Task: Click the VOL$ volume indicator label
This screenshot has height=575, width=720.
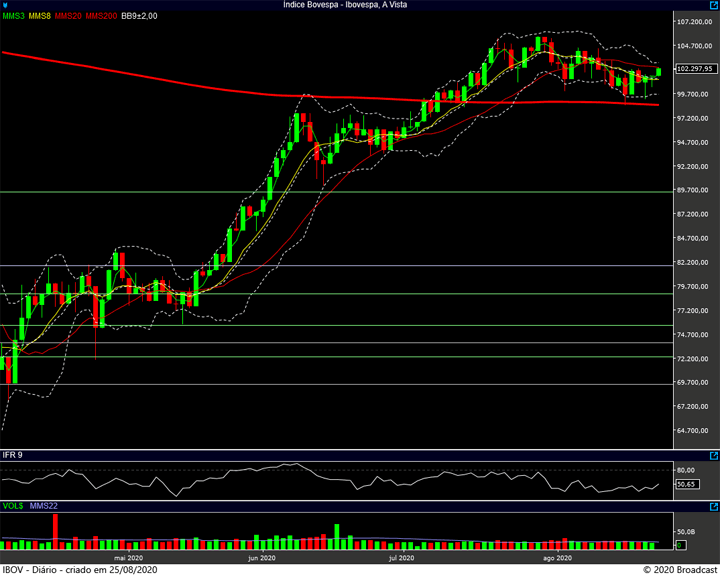Action: pos(14,506)
